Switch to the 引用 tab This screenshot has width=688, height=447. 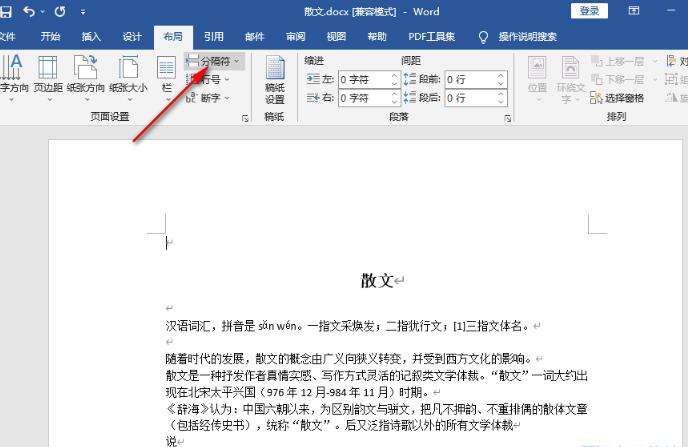pos(214,36)
